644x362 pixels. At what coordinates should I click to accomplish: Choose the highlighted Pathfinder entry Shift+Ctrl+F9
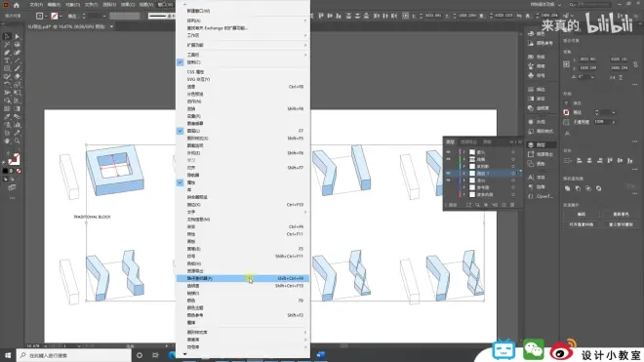(242, 279)
